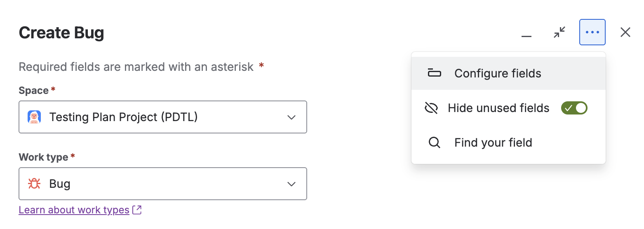The height and width of the screenshot is (229, 644).
Task: Click the collapse arrows icon
Action: pos(559,32)
